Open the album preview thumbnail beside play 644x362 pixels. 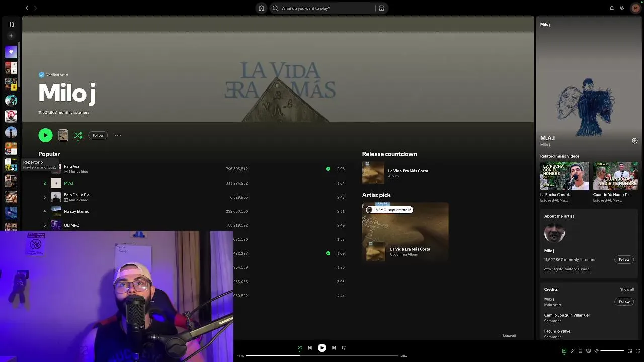[63, 135]
